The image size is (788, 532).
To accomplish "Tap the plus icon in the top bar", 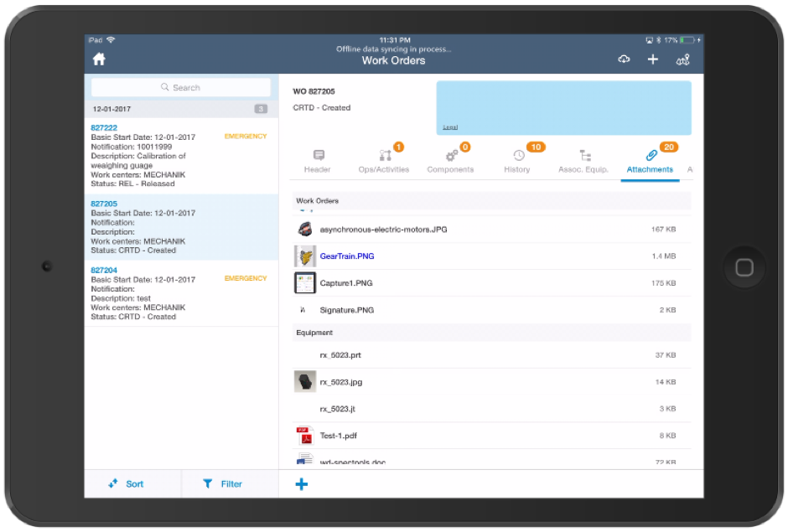I will pos(653,59).
